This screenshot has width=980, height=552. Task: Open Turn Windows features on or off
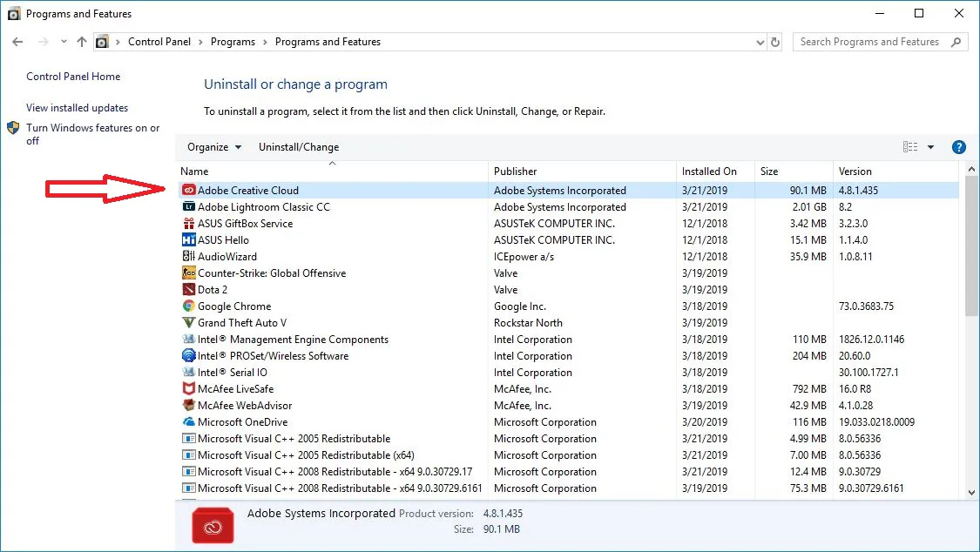point(92,134)
